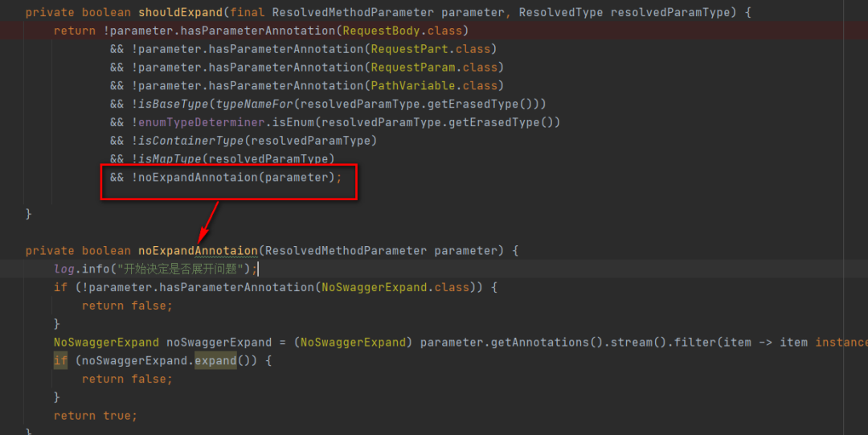Click NoSwaggerExpand.class in the if condition
This screenshot has height=435, width=868.
395,287
